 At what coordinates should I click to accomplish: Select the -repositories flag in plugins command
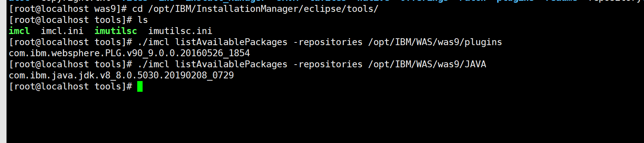[x=328, y=42]
